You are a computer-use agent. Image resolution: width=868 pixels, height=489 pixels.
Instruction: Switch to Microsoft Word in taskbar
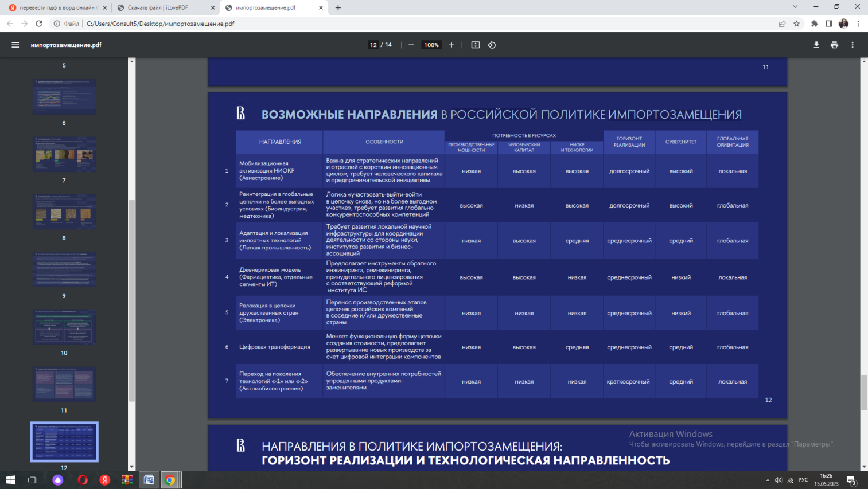(149, 480)
